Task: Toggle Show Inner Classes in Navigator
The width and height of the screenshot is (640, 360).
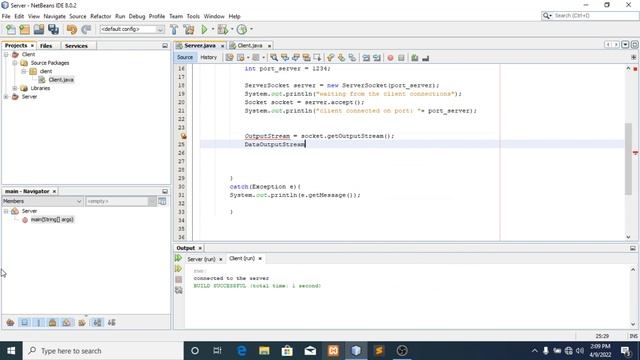Action: (67, 322)
